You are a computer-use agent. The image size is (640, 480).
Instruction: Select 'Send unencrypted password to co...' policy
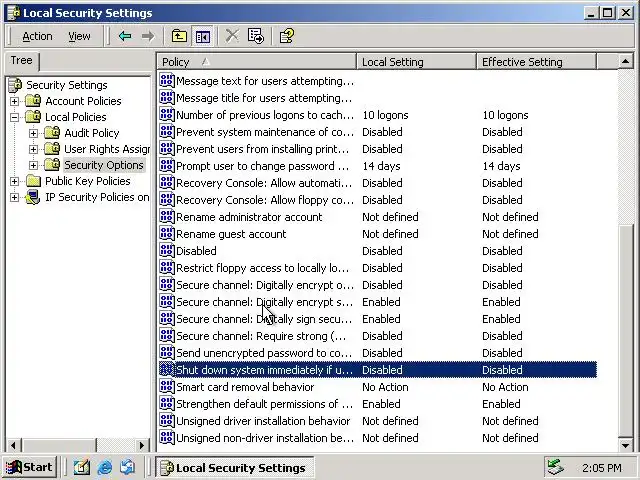[378, 353]
